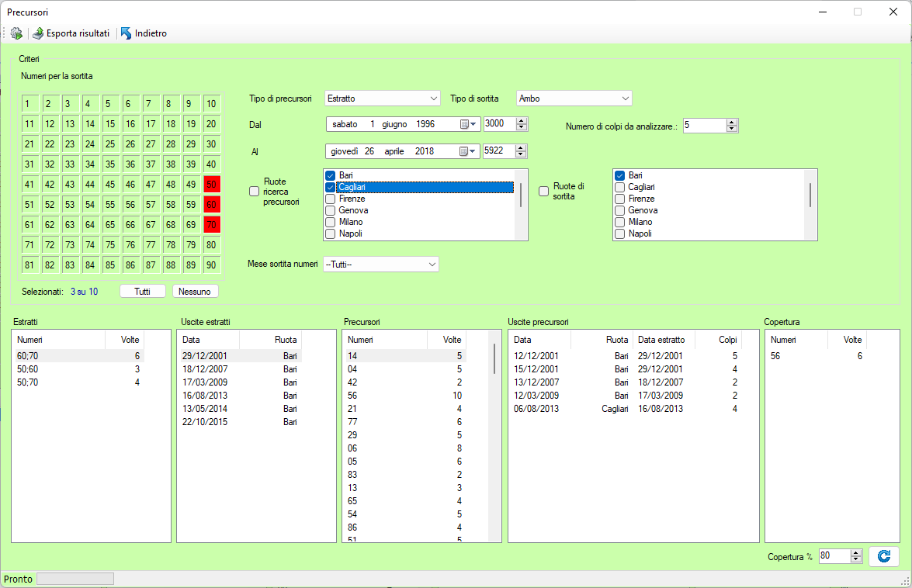The image size is (912, 588).
Task: Select number 45 in the grid
Action: click(111, 185)
